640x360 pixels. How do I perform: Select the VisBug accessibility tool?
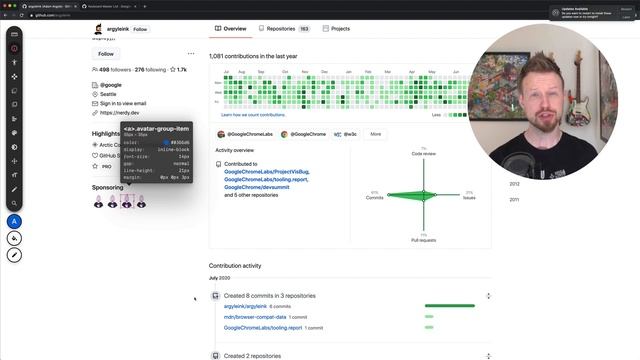click(14, 62)
